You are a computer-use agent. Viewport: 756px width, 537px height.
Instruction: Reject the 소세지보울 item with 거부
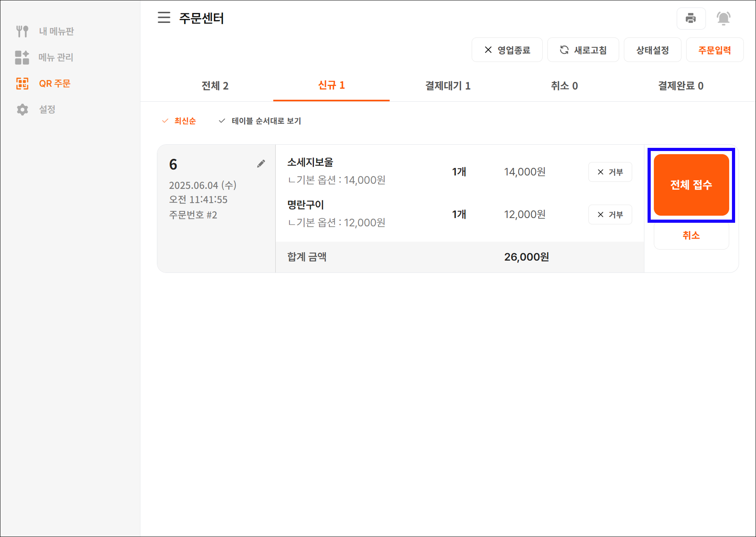[610, 172]
